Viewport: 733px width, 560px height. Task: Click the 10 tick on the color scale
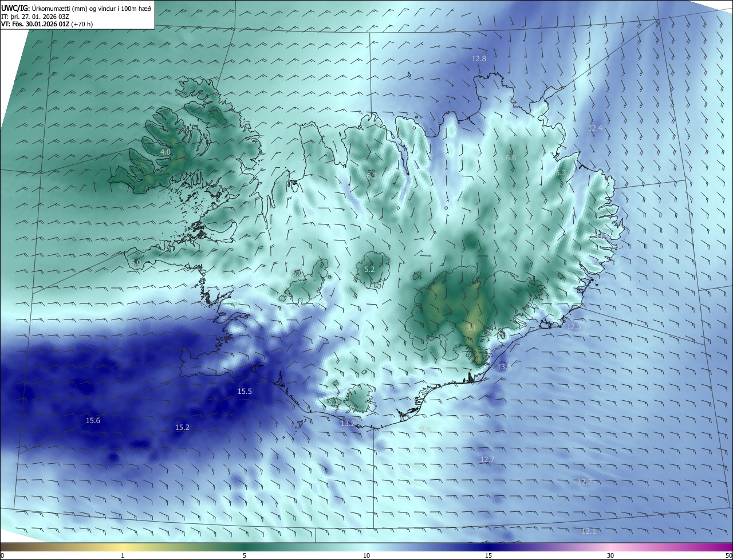point(366,555)
